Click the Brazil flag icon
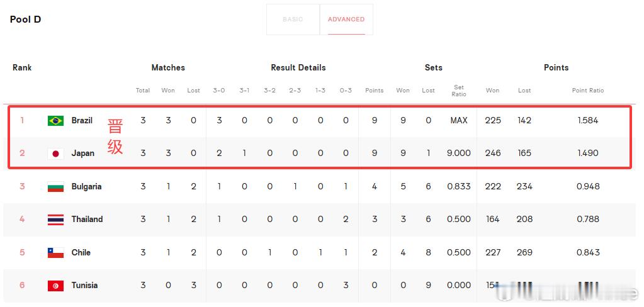This screenshot has width=644, height=307. [x=55, y=121]
